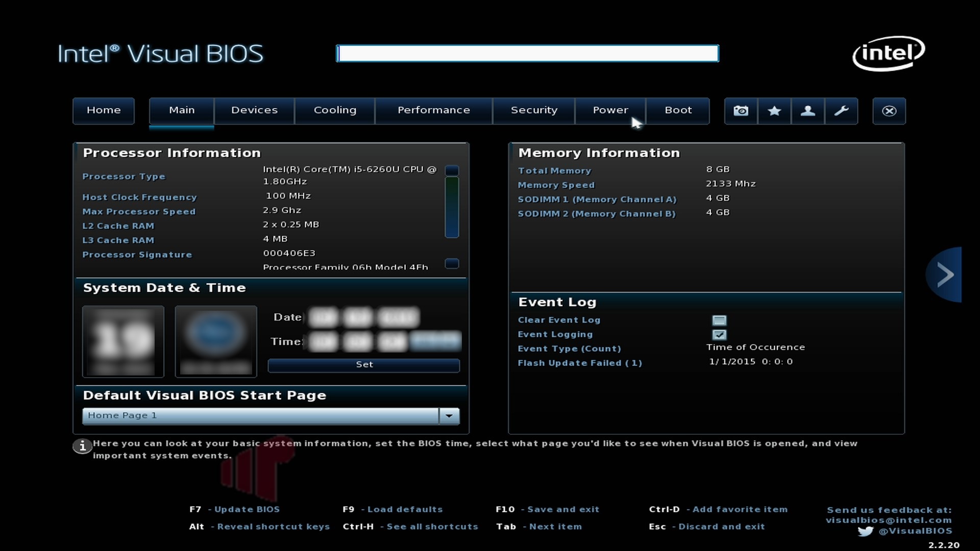
Task: Toggle the Event Logging checkbox
Action: (x=719, y=335)
